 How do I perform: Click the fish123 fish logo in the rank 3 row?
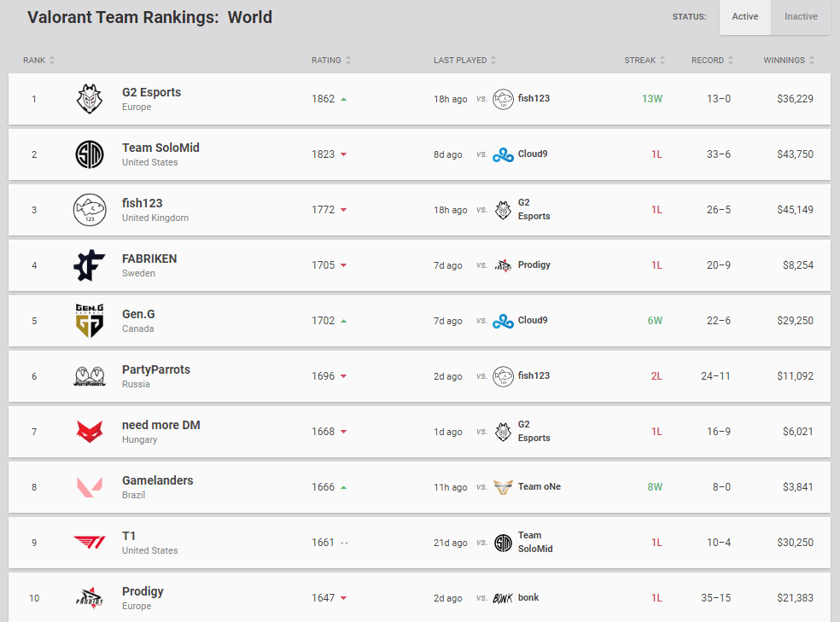tap(90, 210)
